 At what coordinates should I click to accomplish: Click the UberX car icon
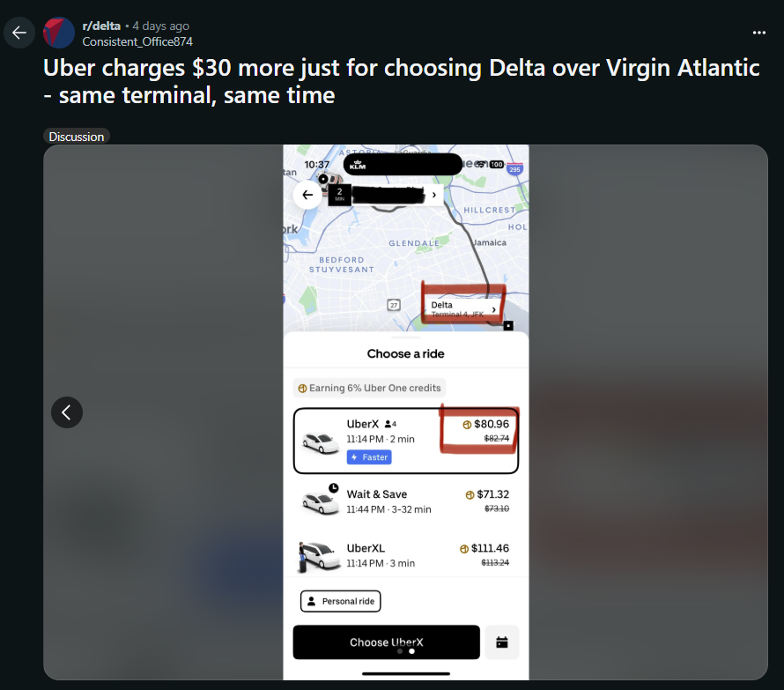320,442
